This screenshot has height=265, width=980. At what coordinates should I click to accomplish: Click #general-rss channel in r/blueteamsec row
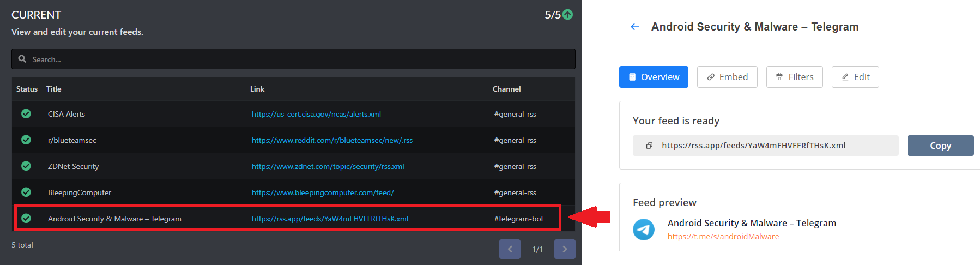515,140
